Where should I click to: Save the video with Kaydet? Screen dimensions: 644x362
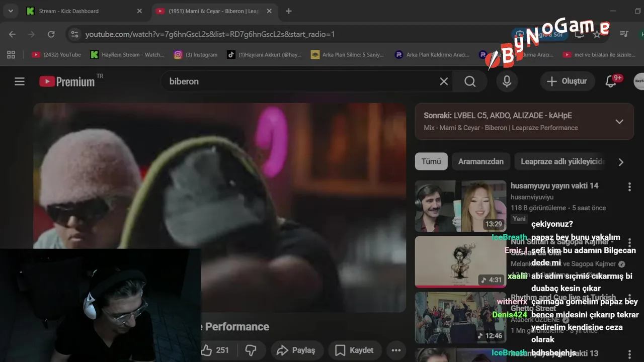pos(355,350)
